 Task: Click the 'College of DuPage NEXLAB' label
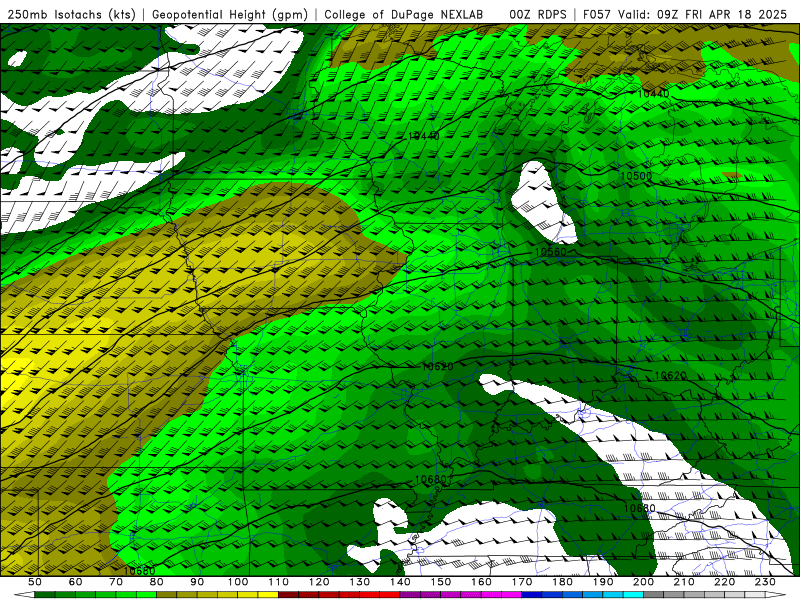[404, 14]
